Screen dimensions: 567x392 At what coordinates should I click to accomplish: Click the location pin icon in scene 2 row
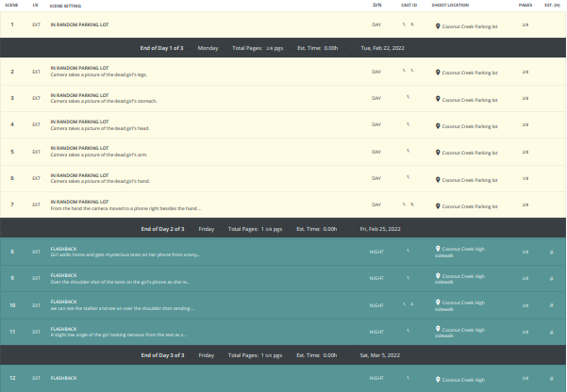[x=438, y=73]
